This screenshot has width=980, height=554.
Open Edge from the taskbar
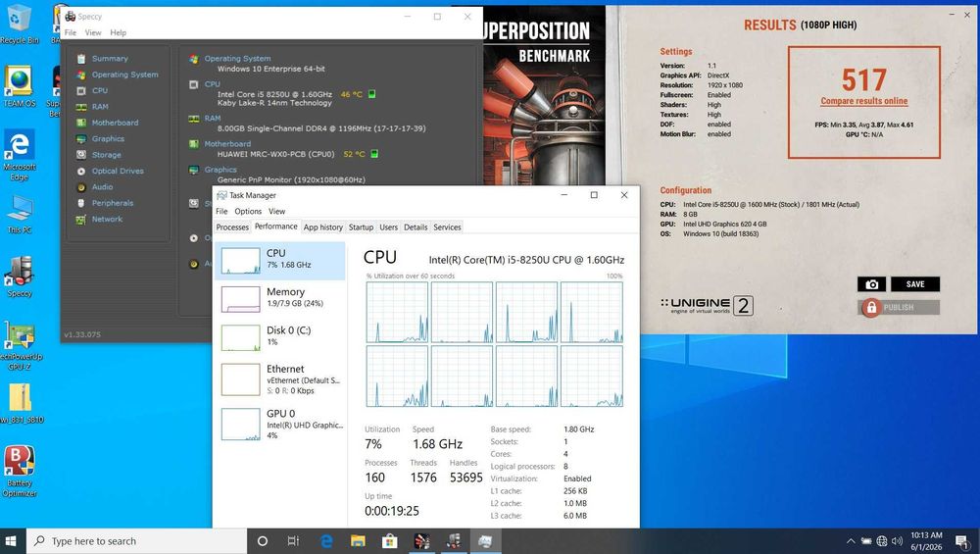326,541
